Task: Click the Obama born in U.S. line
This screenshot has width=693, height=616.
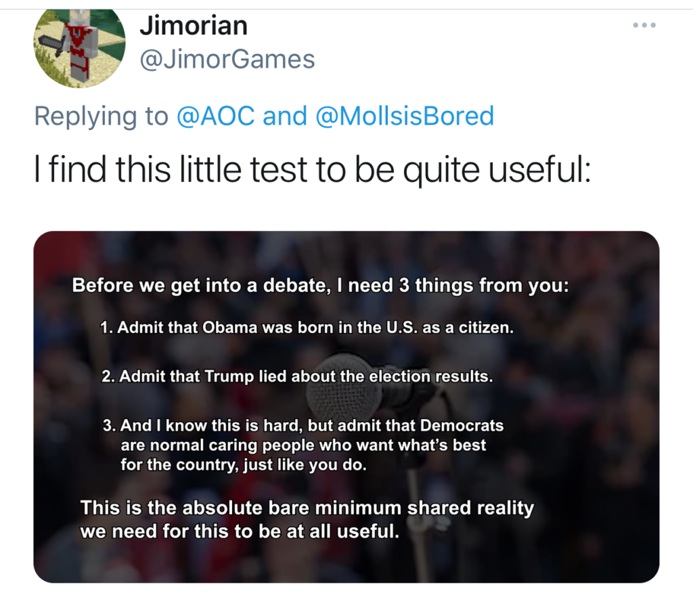Action: tap(307, 328)
